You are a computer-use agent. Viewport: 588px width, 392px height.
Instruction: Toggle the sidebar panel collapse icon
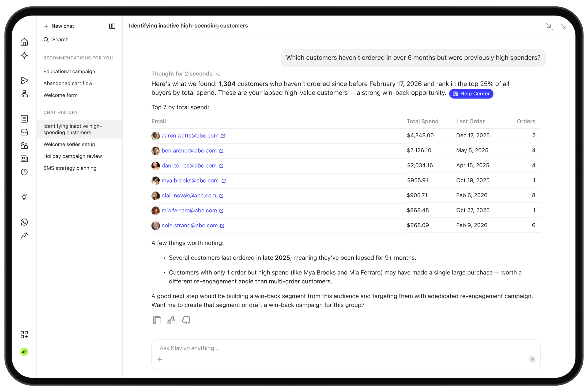[112, 26]
